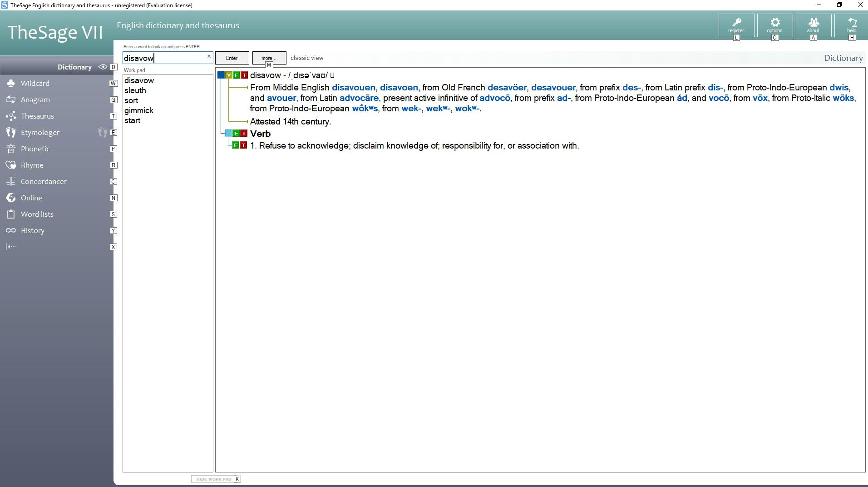
Task: Follow the advocō link
Action: tap(495, 98)
